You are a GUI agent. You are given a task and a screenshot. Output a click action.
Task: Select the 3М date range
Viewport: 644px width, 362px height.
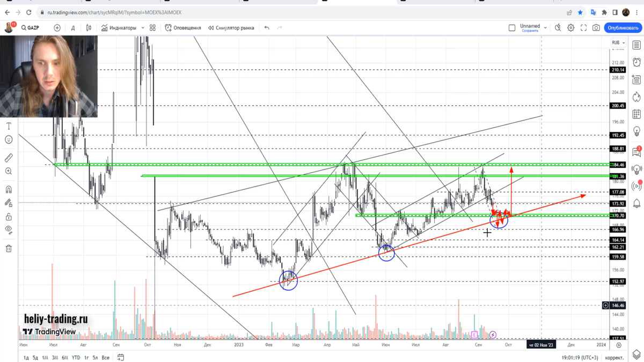pos(55,358)
